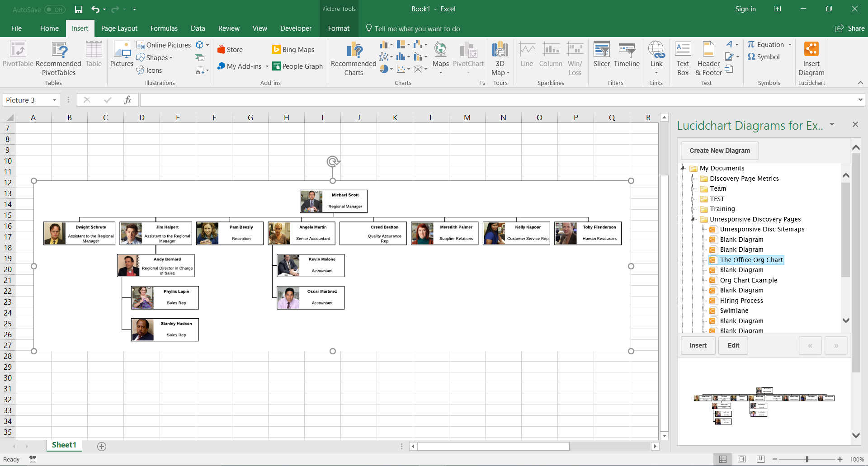Viewport: 868px width, 466px height.
Task: Open the Training folder
Action: 722,209
